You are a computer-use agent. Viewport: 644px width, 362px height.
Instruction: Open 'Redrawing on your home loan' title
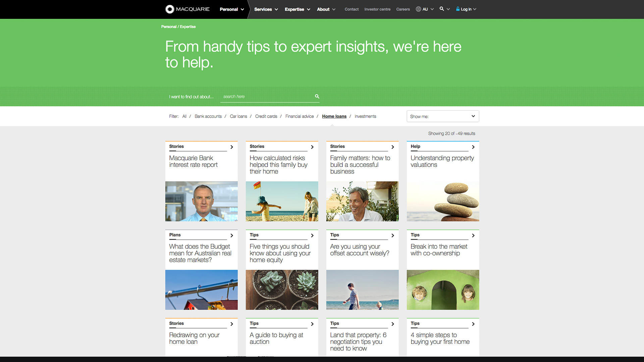[194, 338]
